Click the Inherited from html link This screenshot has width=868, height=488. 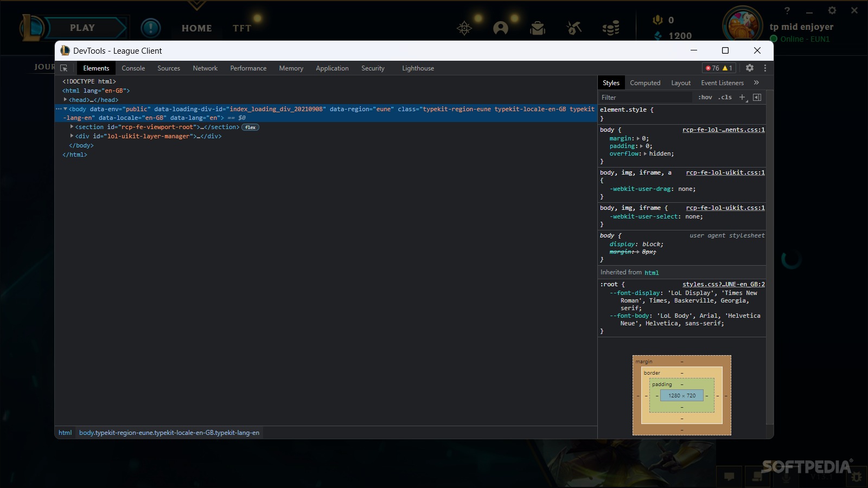[652, 273]
